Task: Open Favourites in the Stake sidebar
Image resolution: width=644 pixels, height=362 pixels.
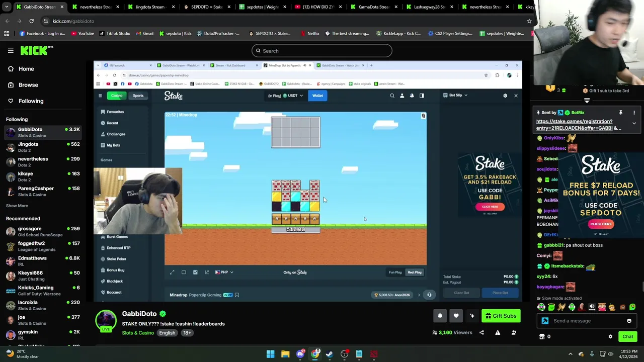Action: (x=115, y=112)
